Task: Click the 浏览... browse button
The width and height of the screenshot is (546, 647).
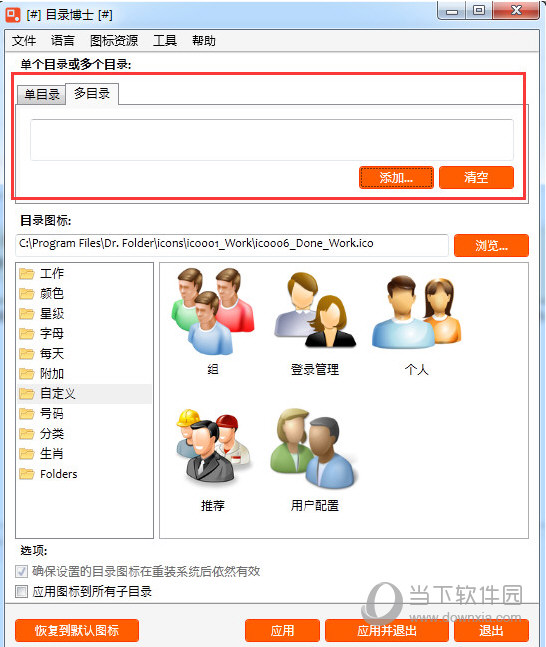Action: 491,246
